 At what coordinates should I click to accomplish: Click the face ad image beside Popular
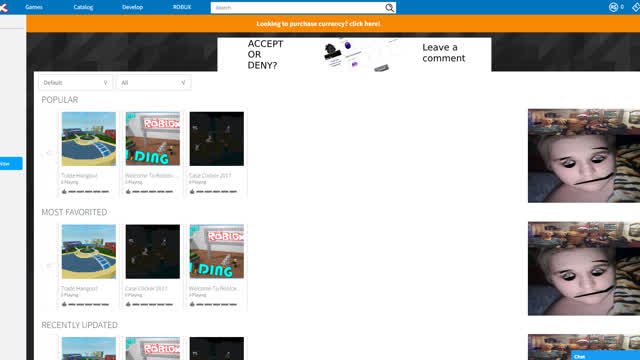584,156
